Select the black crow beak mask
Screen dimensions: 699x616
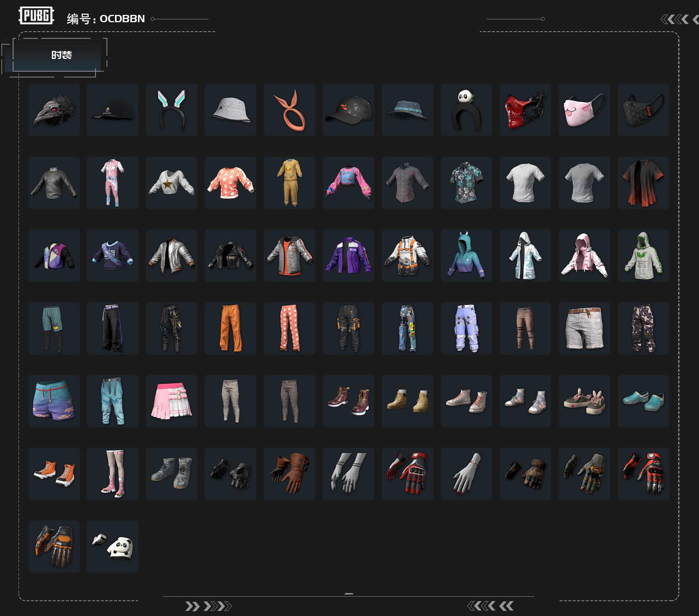pyautogui.click(x=54, y=110)
